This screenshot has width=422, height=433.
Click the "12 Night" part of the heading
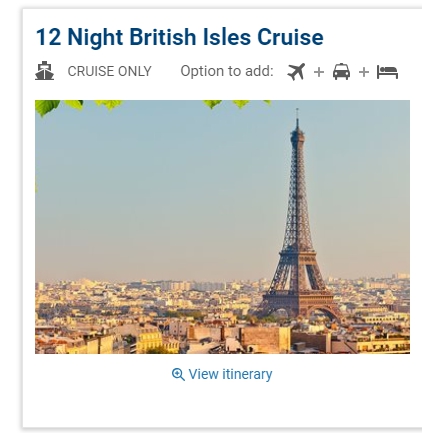tap(79, 37)
